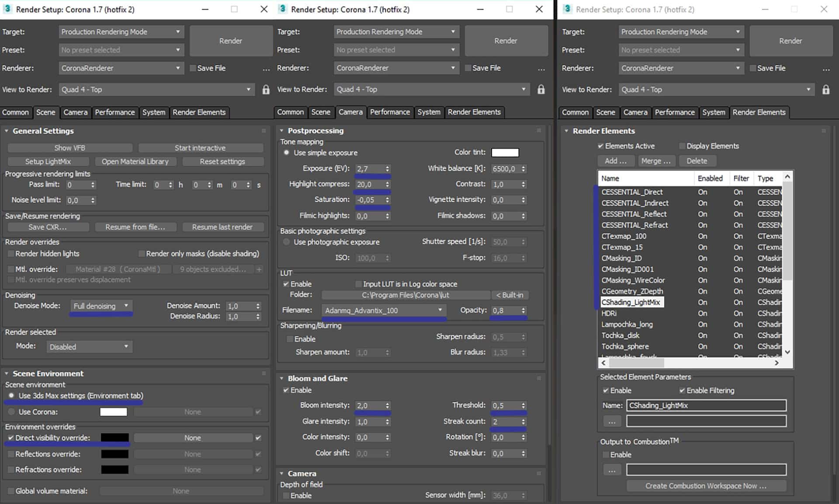Click browse ellipsis in Output to Combustion

pos(612,470)
